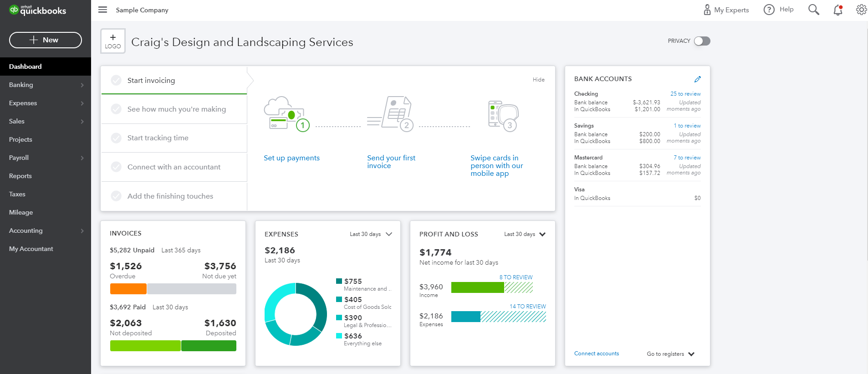Open Taxes from the sidebar
Screen dimensions: 868x374
click(46, 194)
